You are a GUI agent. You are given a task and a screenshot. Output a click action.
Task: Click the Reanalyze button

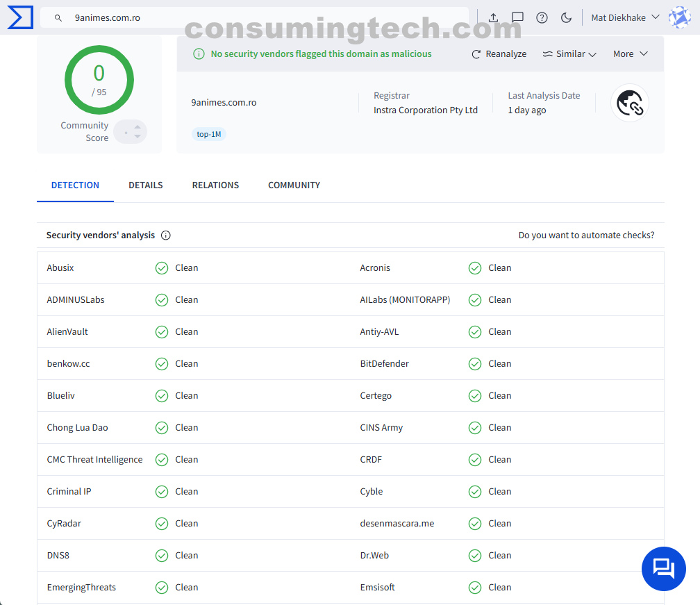click(x=499, y=54)
